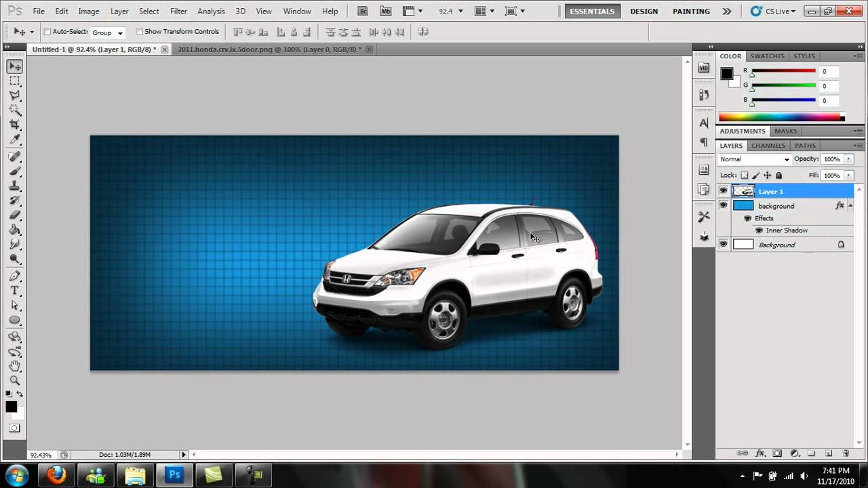
Task: Select the Eyedropper tool
Action: 14,139
